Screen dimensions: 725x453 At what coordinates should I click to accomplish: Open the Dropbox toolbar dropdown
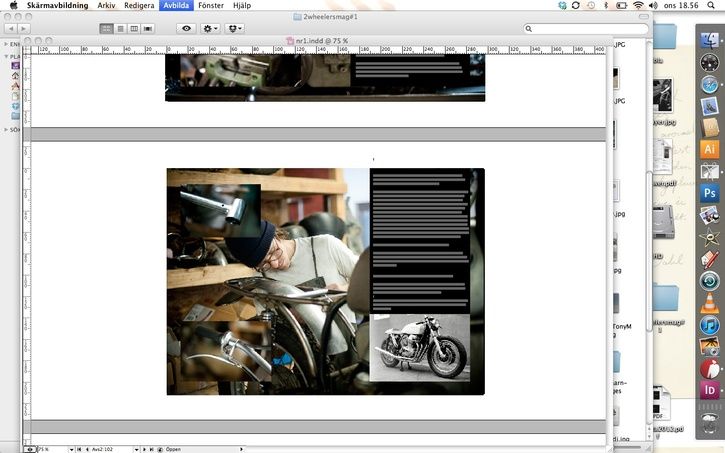pyautogui.click(x=236, y=29)
